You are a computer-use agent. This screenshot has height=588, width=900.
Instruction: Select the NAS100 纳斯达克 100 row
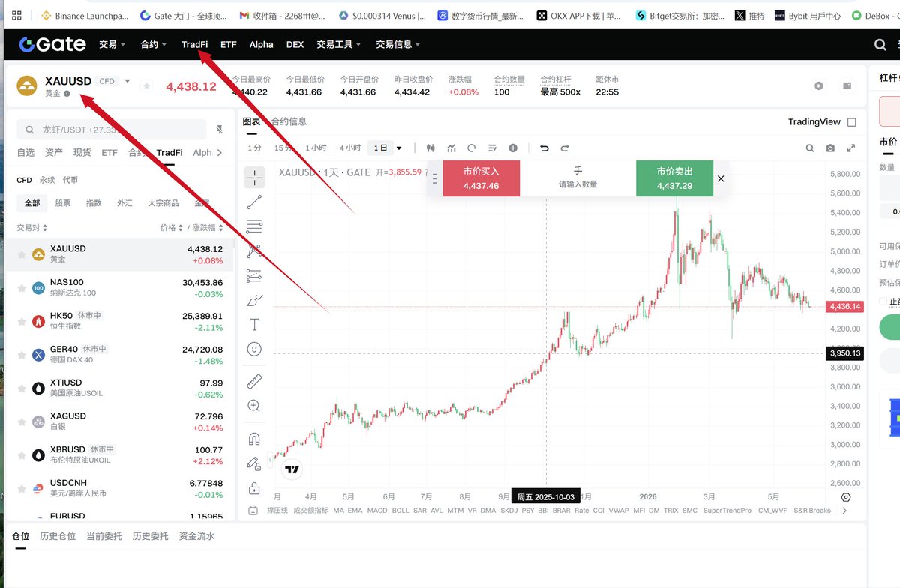tap(121, 288)
